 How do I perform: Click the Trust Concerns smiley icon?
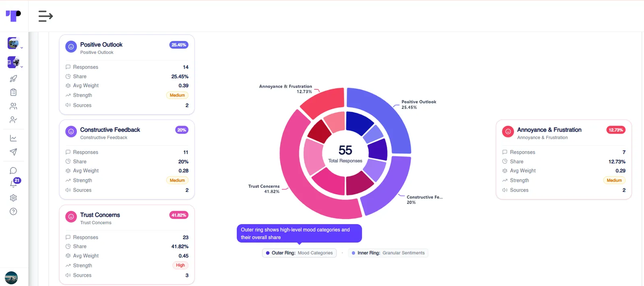(x=71, y=217)
